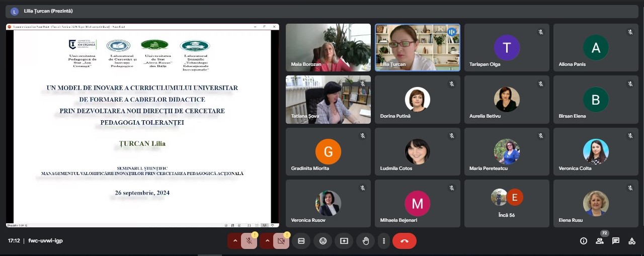Toggle the microphone on
The height and width of the screenshot is (256, 644).
[249, 241]
